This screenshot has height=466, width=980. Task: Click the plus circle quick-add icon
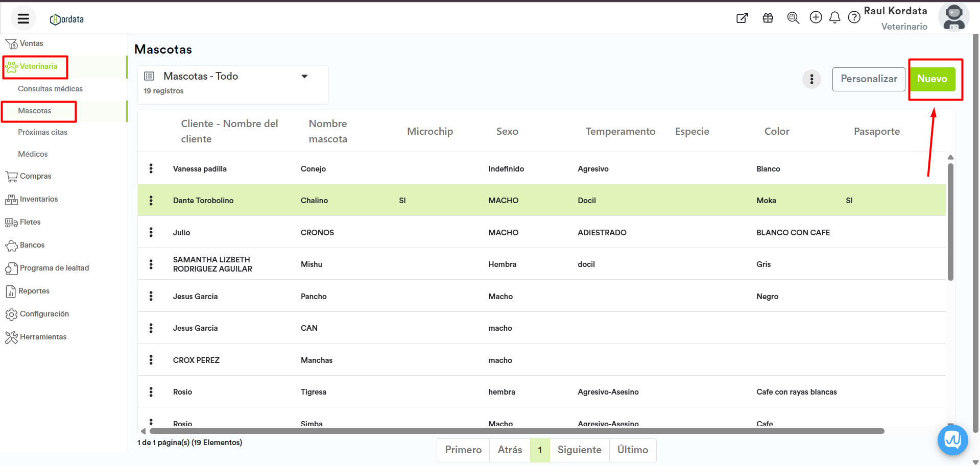[816, 17]
